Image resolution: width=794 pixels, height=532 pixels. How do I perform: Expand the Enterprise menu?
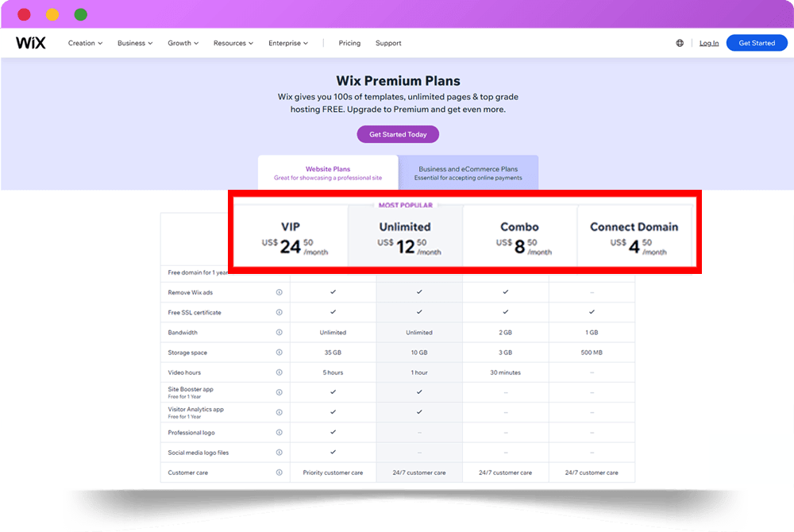coord(288,43)
